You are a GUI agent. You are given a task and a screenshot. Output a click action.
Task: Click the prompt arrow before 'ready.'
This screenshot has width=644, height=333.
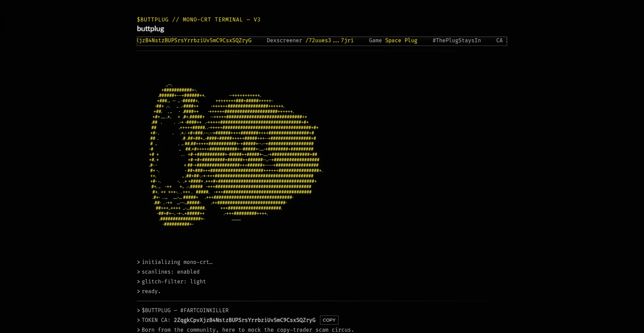pyautogui.click(x=138, y=291)
